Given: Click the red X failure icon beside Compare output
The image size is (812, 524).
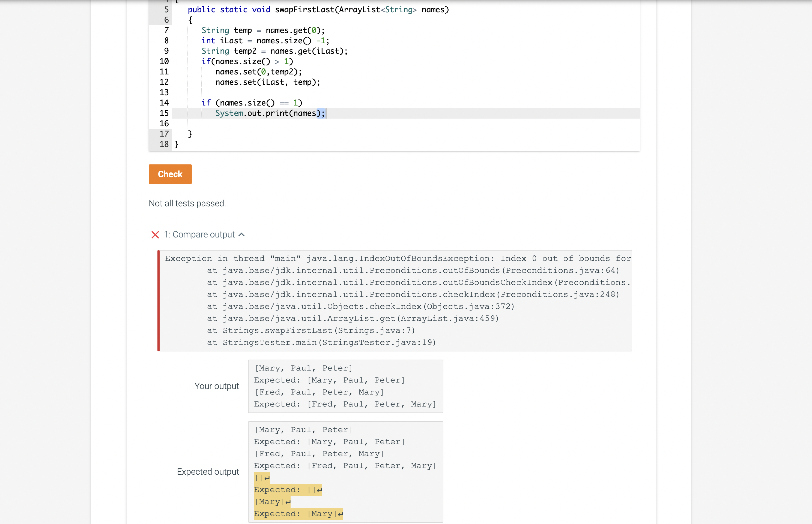Looking at the screenshot, I should coord(155,235).
